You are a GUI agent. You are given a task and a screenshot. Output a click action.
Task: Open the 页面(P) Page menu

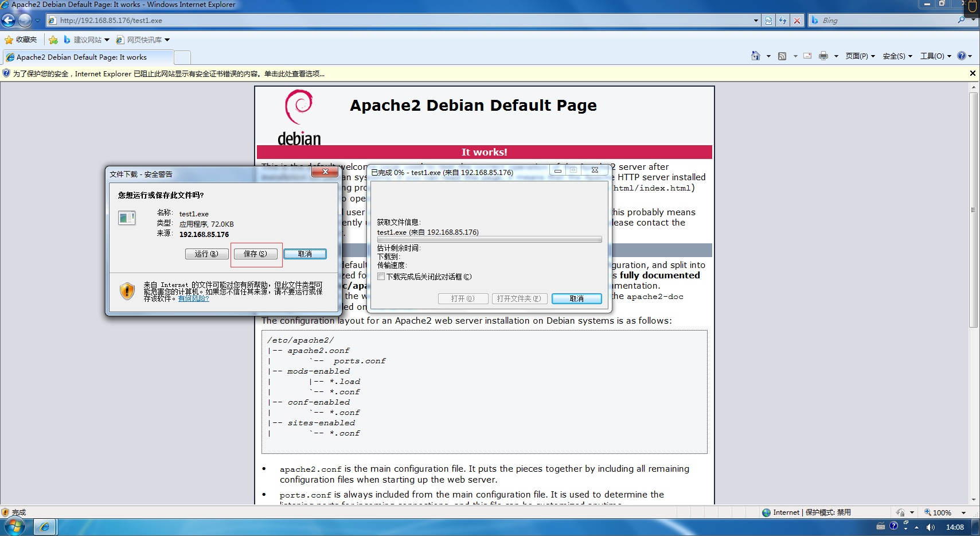(x=860, y=56)
